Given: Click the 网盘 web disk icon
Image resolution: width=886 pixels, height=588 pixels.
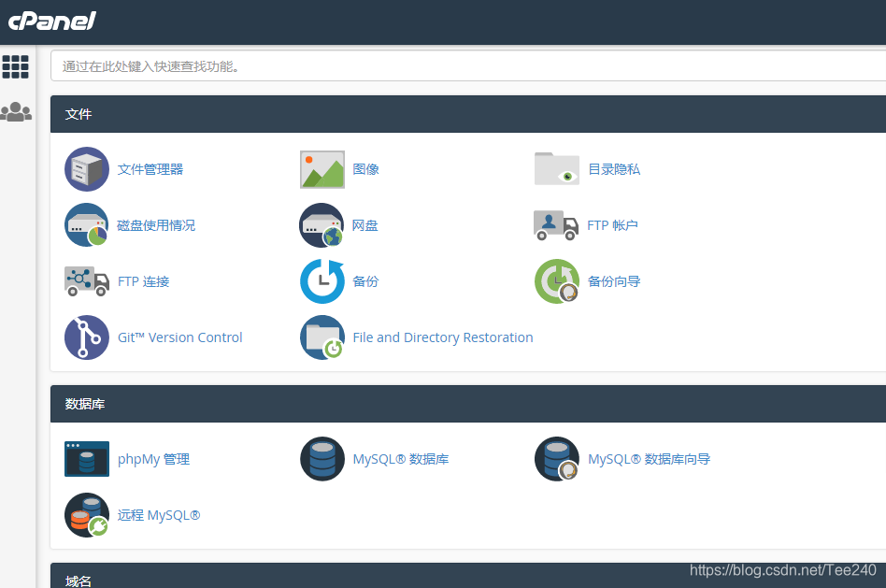Looking at the screenshot, I should coord(322,225).
